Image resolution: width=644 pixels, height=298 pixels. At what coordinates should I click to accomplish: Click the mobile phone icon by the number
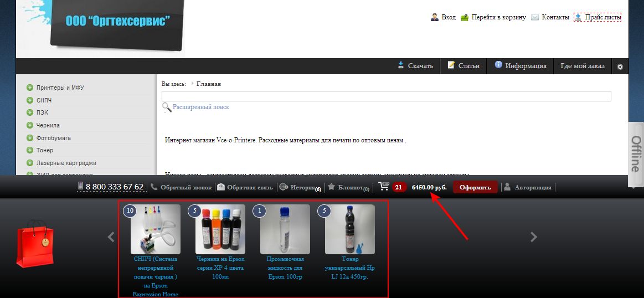pos(80,186)
